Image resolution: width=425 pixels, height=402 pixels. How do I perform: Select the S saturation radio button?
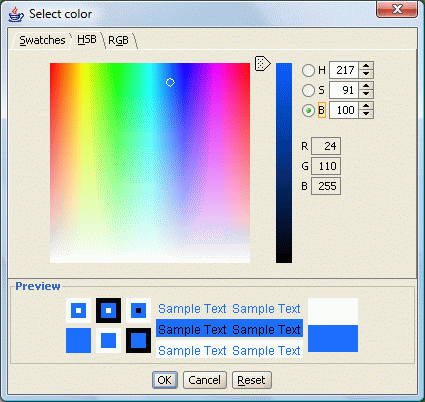tap(308, 90)
